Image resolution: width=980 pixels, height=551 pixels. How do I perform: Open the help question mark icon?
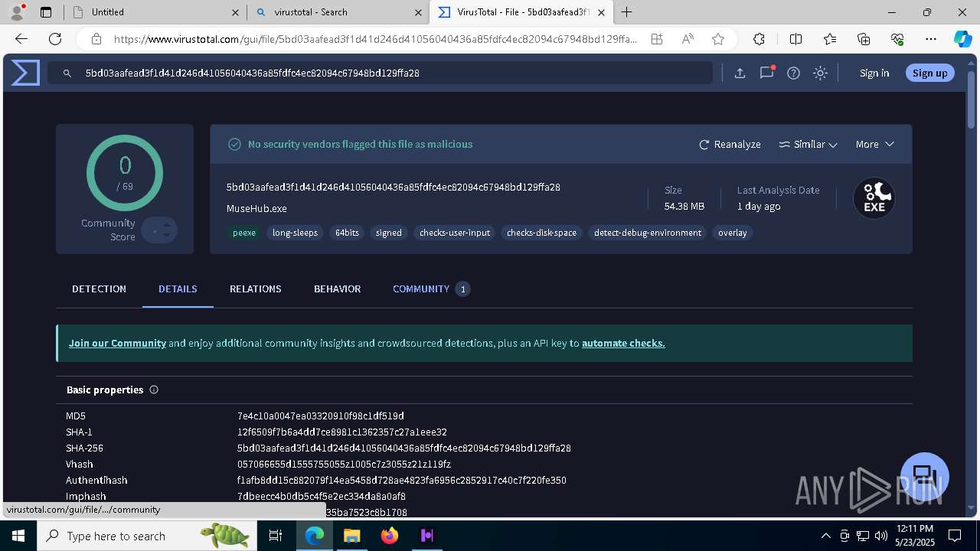click(794, 73)
